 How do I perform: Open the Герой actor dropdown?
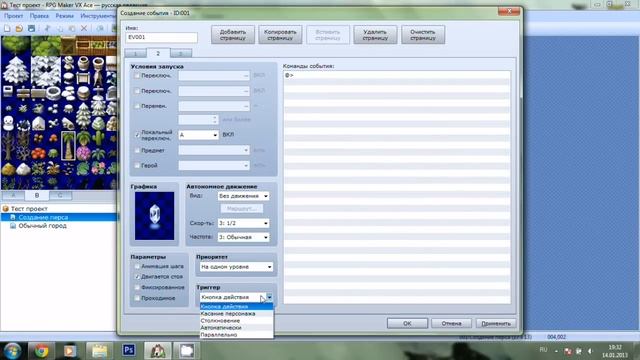pos(214,165)
